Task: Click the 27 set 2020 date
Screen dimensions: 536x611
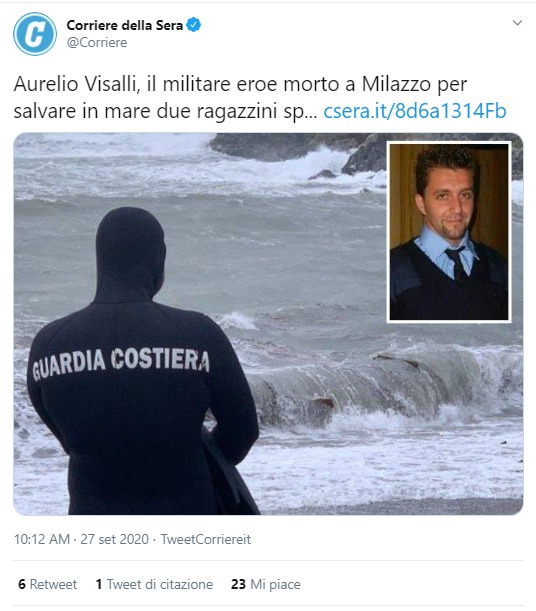Action: pos(115,539)
